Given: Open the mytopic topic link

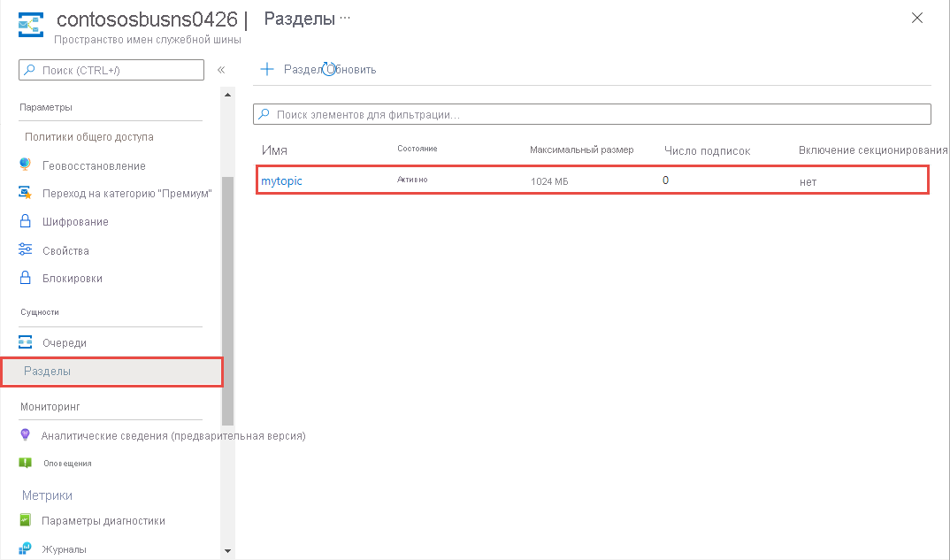Looking at the screenshot, I should [x=281, y=180].
